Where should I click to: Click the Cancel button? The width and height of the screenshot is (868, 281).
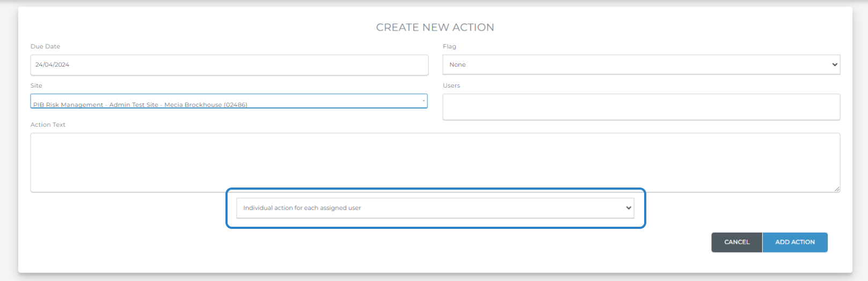[x=736, y=242]
